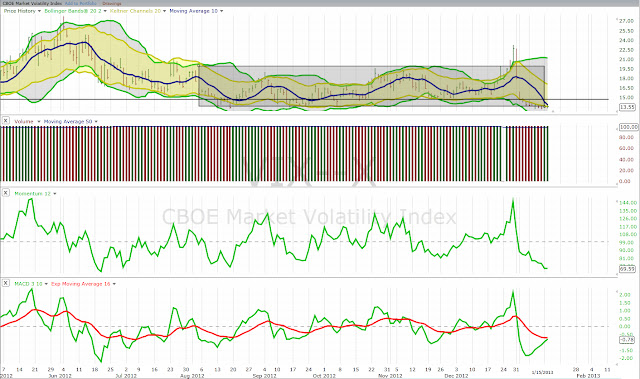The image size is (640, 379).
Task: Click the 69.55 momentum value label
Action: (627, 269)
